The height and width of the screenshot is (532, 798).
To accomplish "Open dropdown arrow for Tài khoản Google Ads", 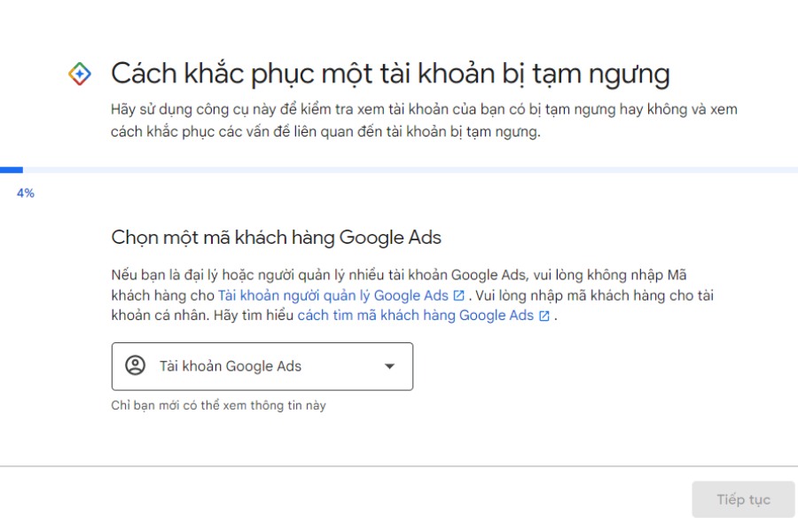I will pos(389,366).
